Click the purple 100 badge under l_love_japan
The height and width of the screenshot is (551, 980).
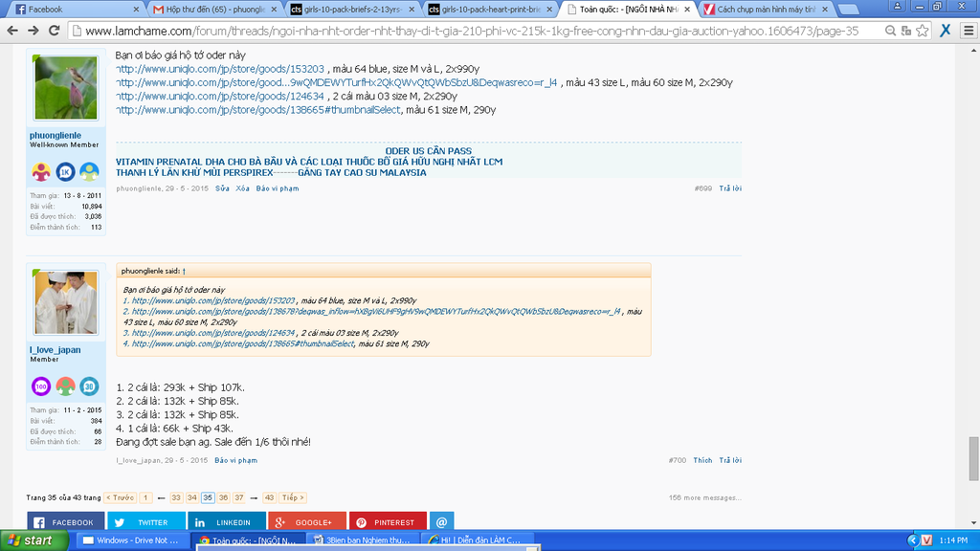tap(41, 386)
